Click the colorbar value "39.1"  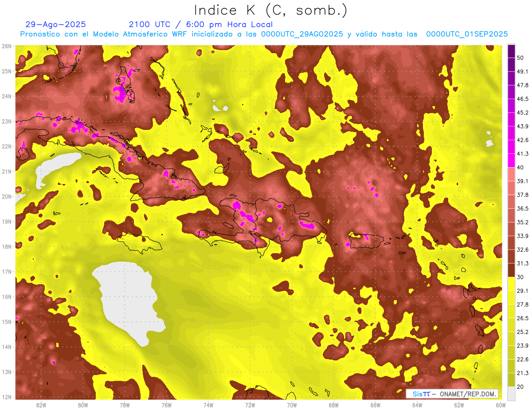[522, 181]
